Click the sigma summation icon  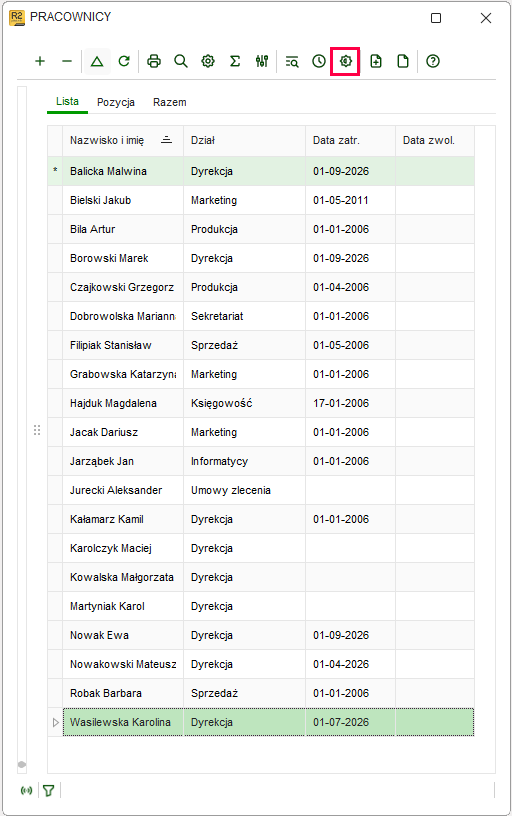pyautogui.click(x=235, y=61)
